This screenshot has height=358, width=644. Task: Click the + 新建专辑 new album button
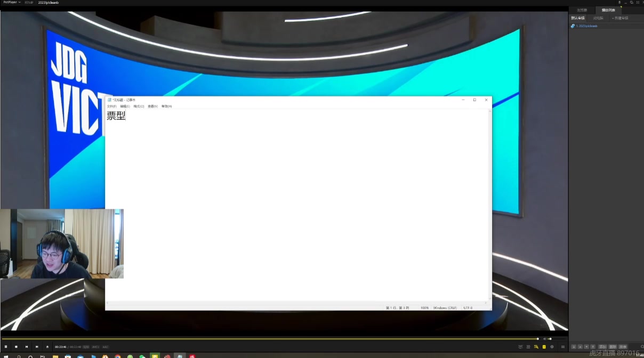[x=619, y=18]
